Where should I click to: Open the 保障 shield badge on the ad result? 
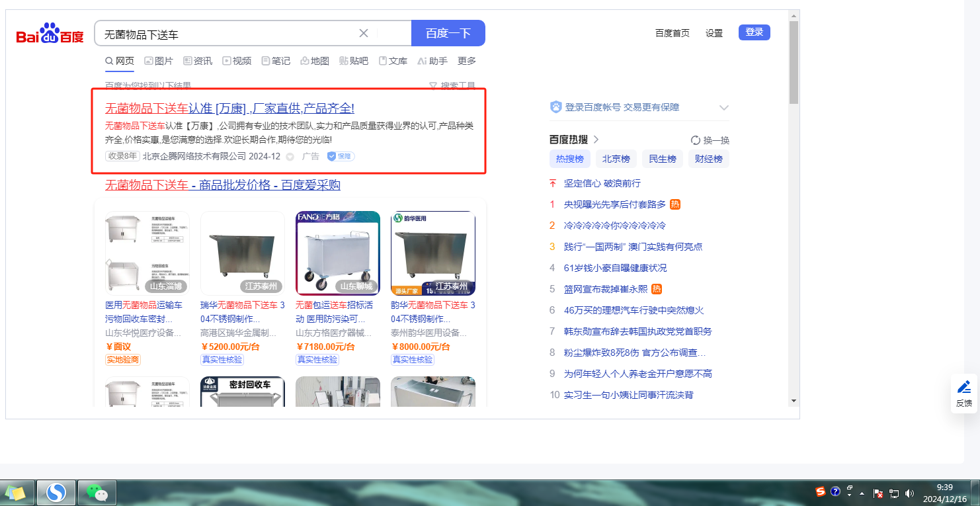(341, 156)
